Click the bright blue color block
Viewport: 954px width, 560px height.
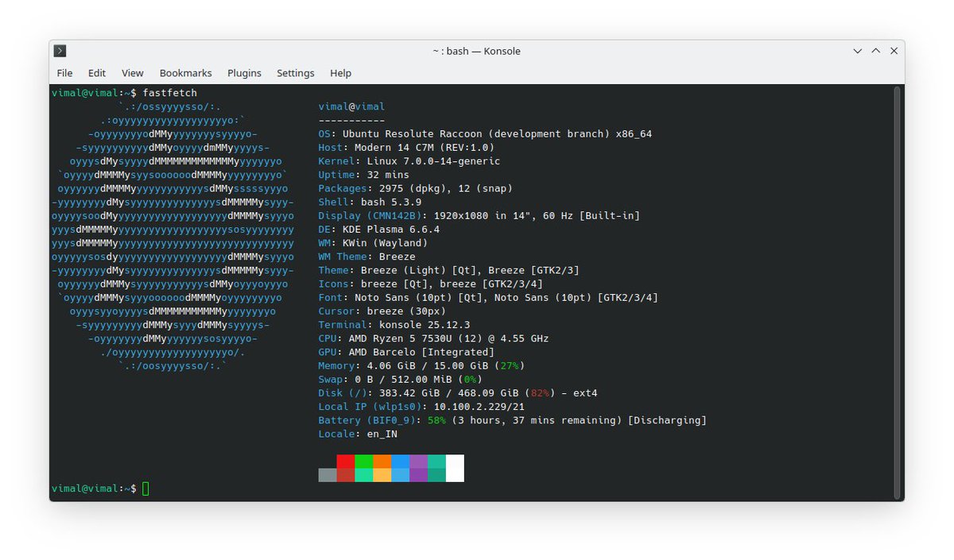pyautogui.click(x=401, y=462)
